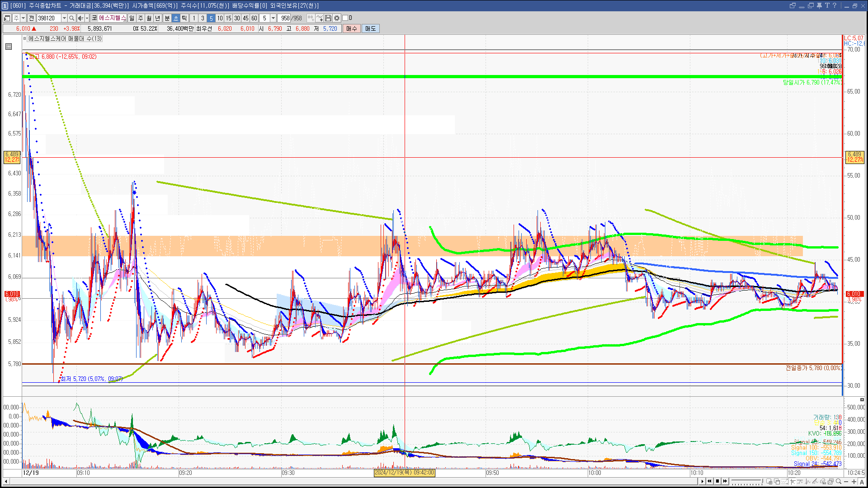868x488 pixels.
Task: Open chart settings gear icon
Action: tap(337, 18)
